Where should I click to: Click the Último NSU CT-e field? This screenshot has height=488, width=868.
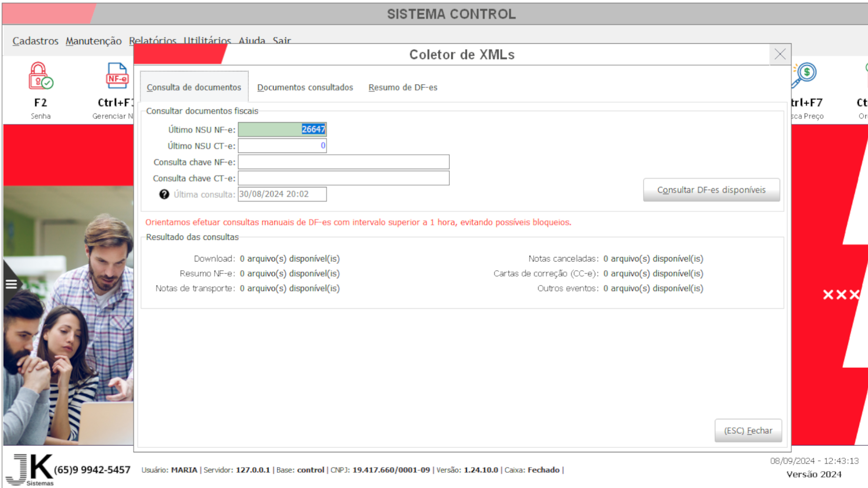click(x=282, y=146)
